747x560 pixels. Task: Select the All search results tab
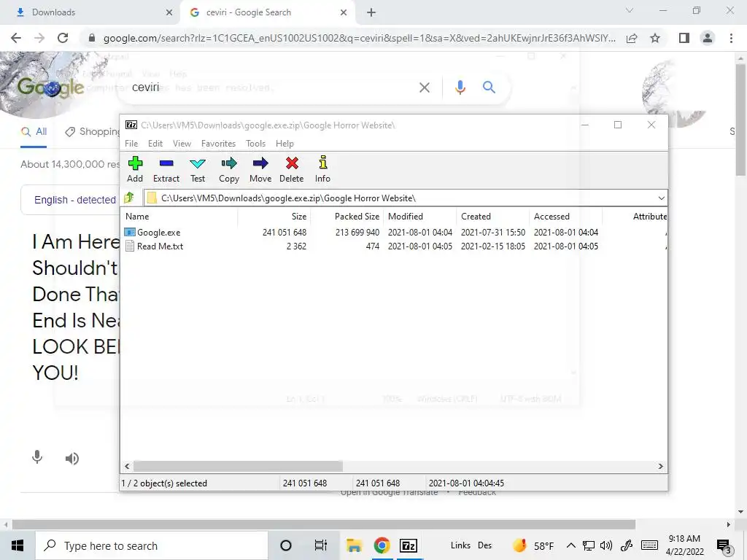click(34, 132)
